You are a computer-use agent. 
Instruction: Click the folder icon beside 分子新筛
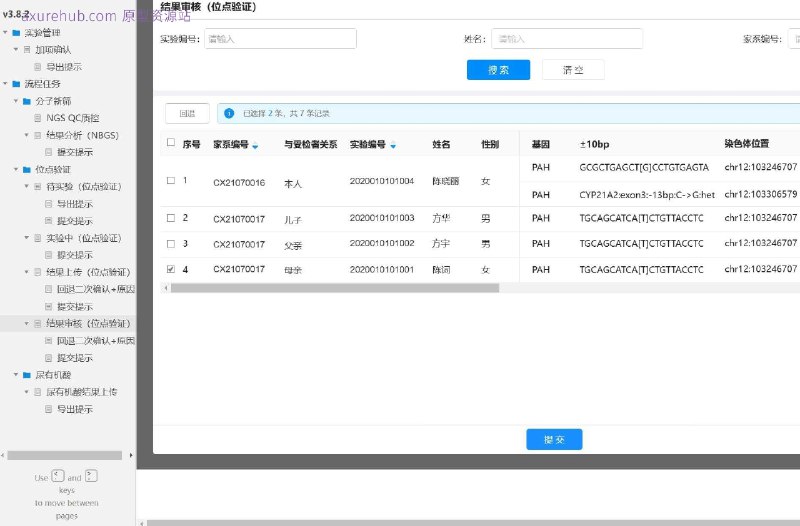pos(27,101)
